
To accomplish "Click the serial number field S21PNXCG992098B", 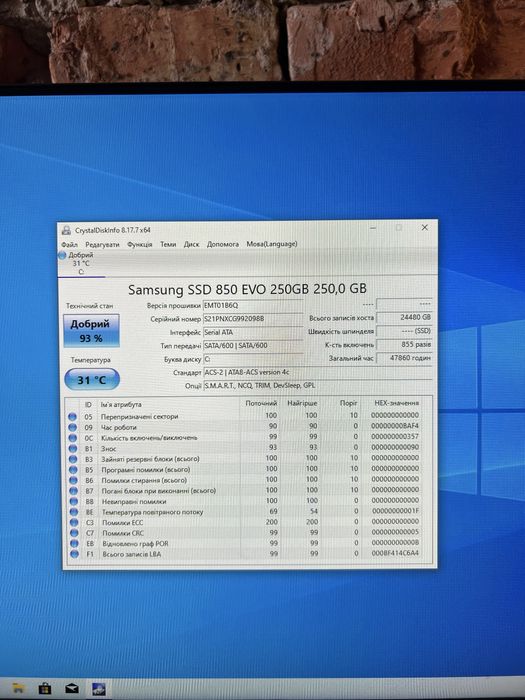I will (x=253, y=319).
